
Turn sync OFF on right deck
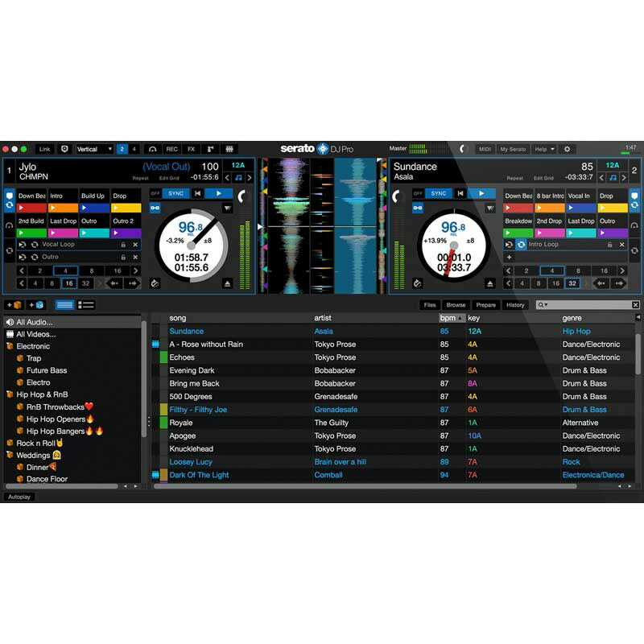417,193
